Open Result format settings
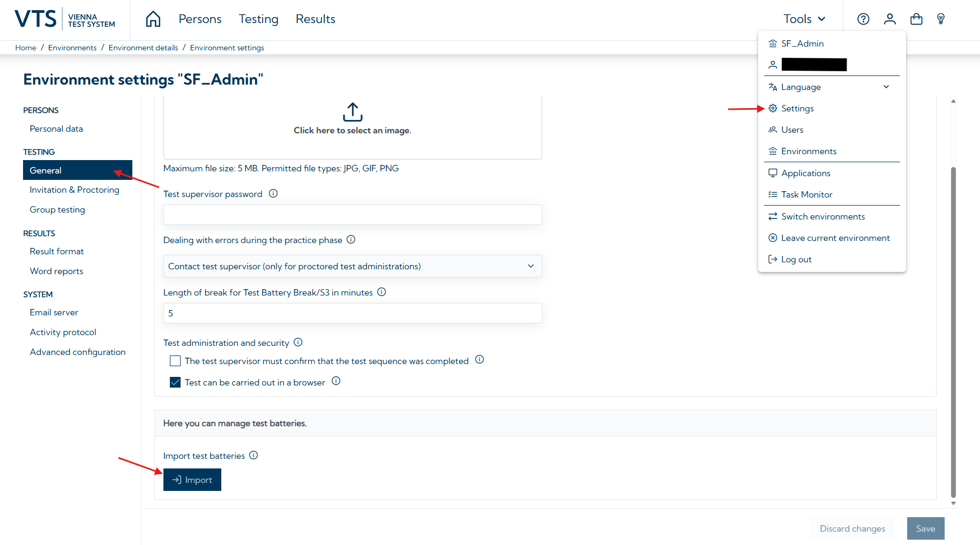 57,251
